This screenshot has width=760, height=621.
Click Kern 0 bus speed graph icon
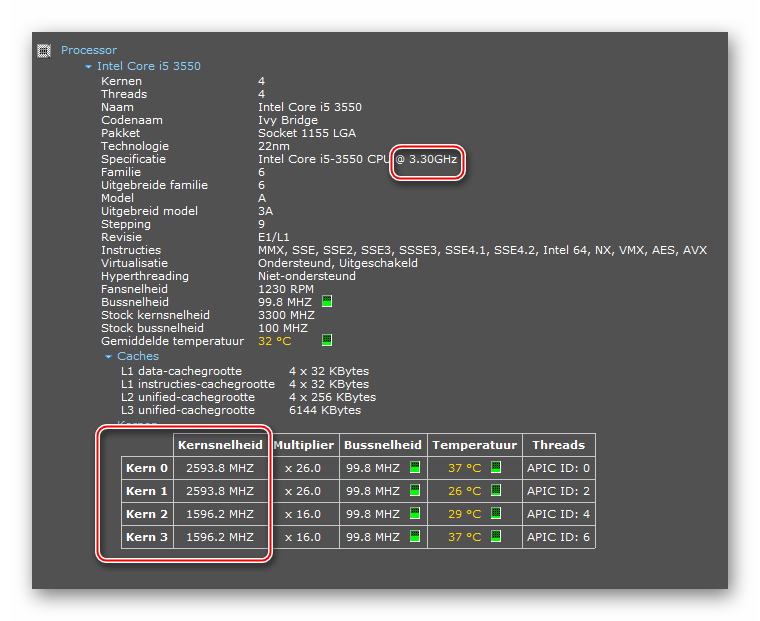[415, 467]
